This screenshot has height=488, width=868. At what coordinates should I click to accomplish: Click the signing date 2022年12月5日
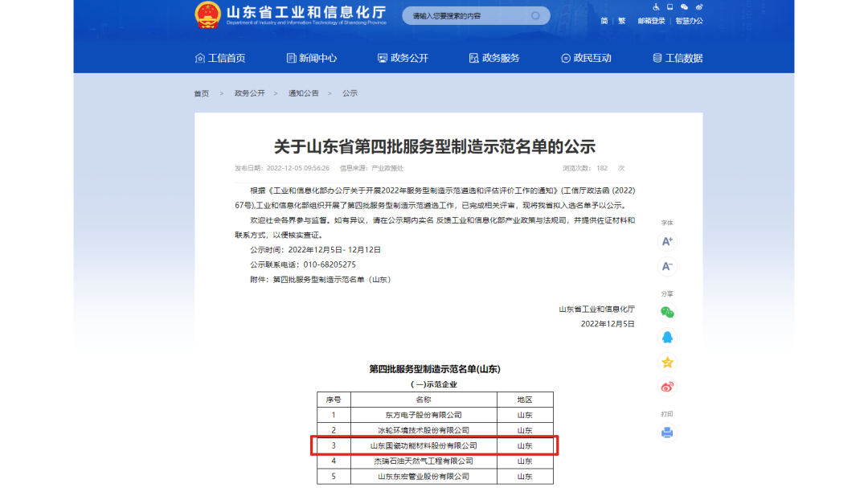point(608,324)
